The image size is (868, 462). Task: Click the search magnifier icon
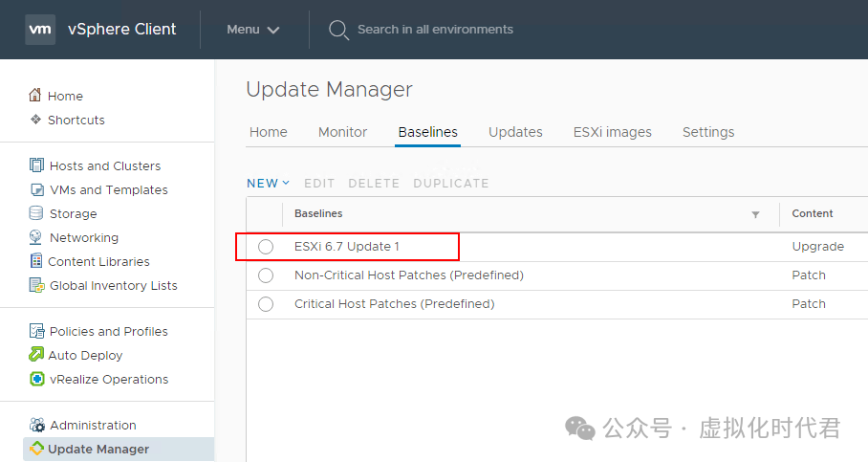(338, 30)
